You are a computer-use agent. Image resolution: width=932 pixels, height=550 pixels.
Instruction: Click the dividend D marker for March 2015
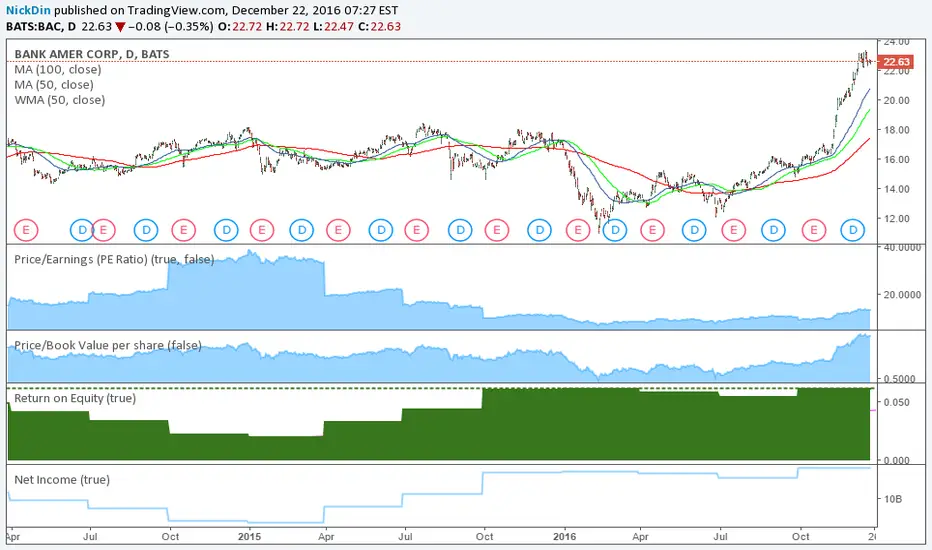[302, 230]
